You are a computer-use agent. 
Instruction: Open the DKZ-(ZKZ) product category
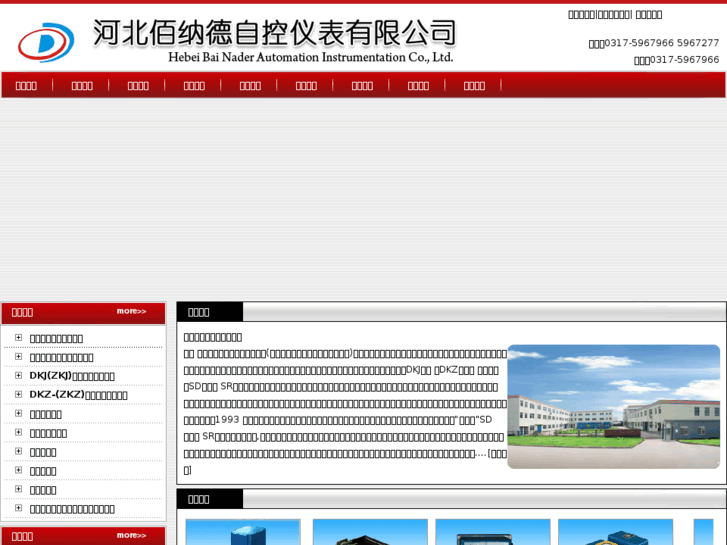pos(78,395)
